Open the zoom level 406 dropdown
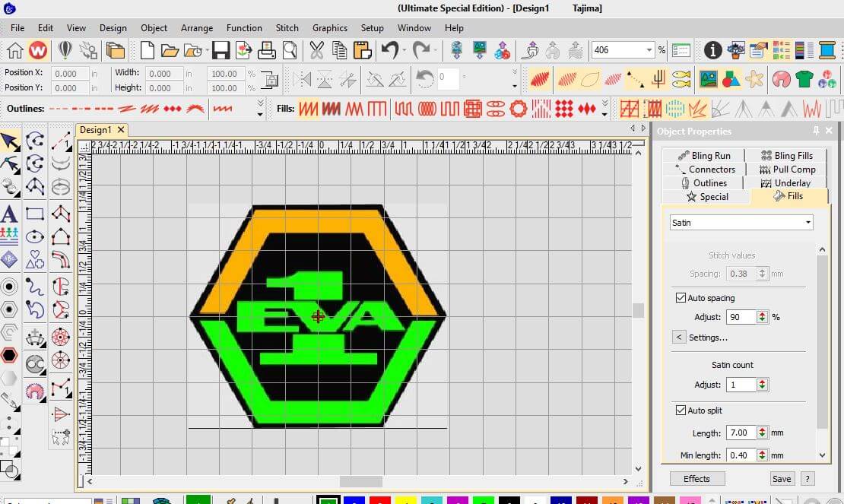Viewport: 844px width, 504px height. pos(649,50)
